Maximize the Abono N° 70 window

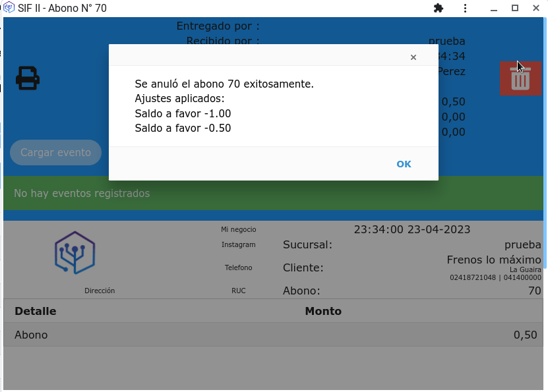[516, 9]
